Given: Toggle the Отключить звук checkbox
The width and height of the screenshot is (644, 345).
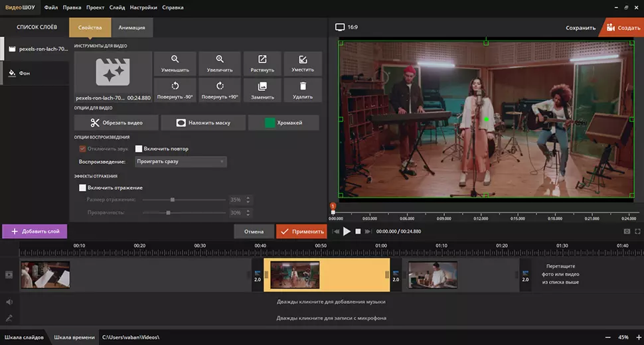Looking at the screenshot, I should click(x=82, y=149).
